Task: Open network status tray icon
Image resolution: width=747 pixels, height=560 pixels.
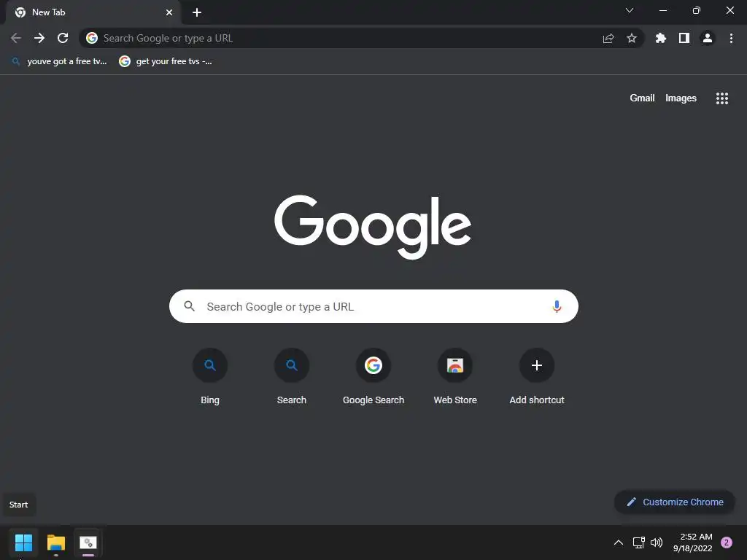Action: click(638, 542)
